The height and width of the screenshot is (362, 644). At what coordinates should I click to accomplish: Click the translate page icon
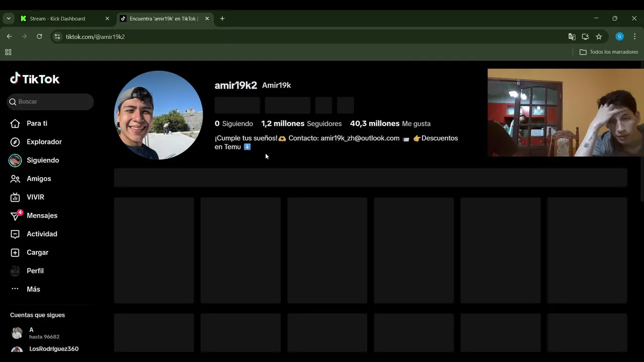pyautogui.click(x=572, y=37)
